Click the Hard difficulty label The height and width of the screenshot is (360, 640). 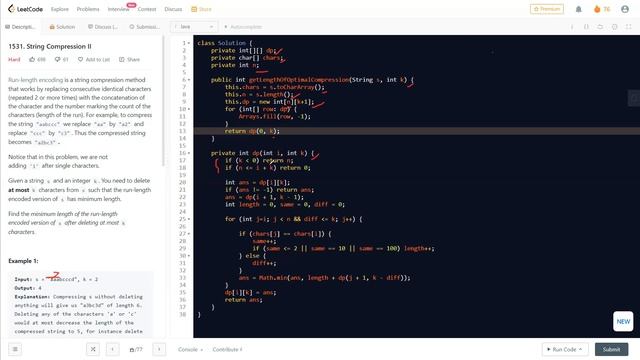[14, 60]
